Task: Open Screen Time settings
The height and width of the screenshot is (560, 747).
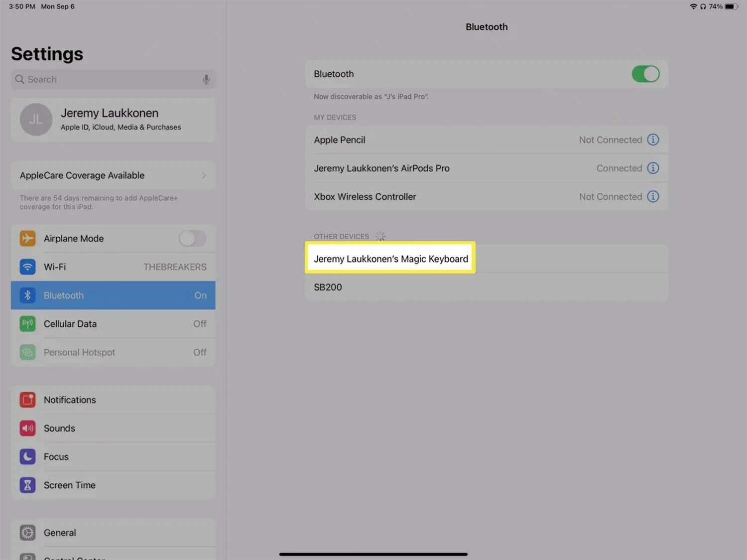Action: [113, 485]
